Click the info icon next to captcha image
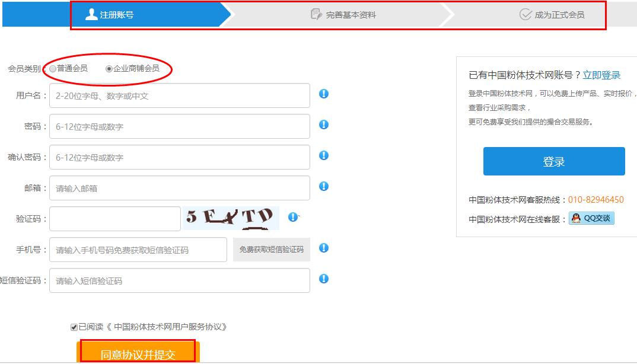Screen dimensions: 637x364 292,217
